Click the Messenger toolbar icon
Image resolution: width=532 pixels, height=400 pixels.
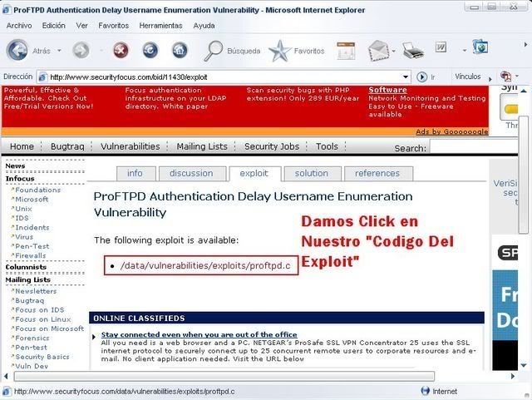480,47
